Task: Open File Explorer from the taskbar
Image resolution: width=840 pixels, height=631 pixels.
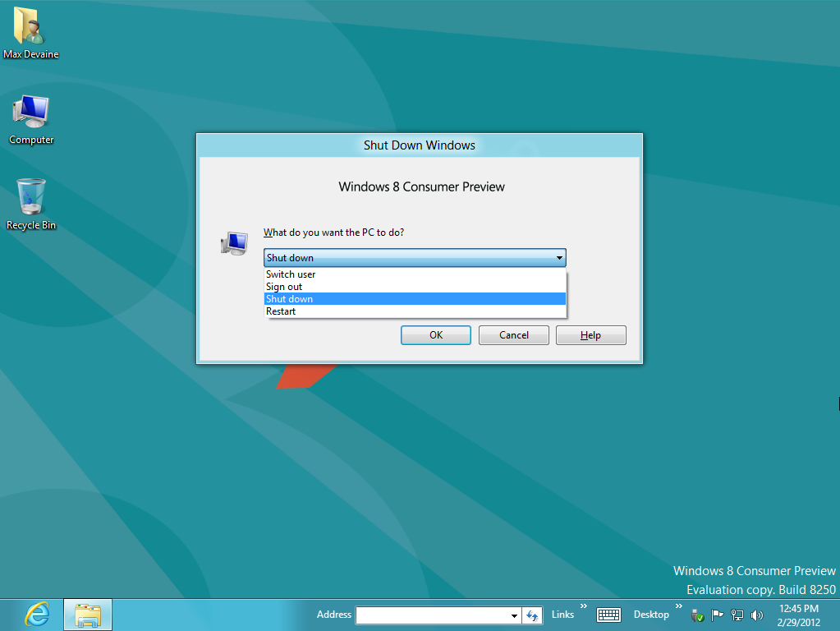Action: [x=88, y=615]
